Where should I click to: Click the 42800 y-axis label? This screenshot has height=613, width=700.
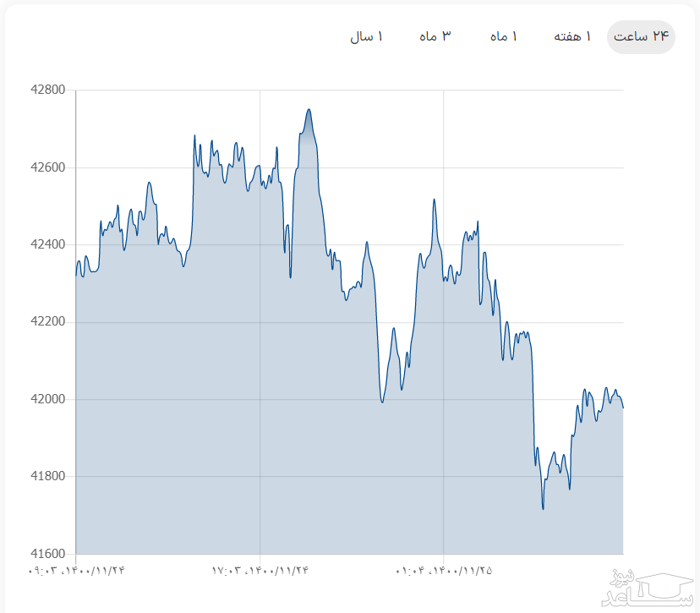click(47, 90)
